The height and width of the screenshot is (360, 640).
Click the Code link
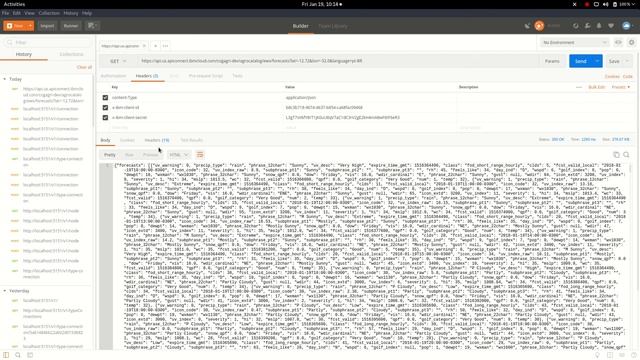pyautogui.click(x=628, y=77)
